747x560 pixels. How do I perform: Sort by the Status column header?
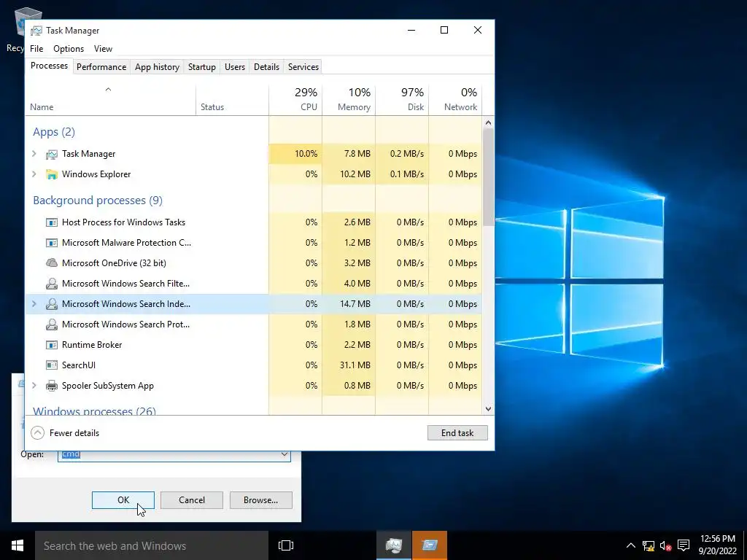[x=232, y=100]
